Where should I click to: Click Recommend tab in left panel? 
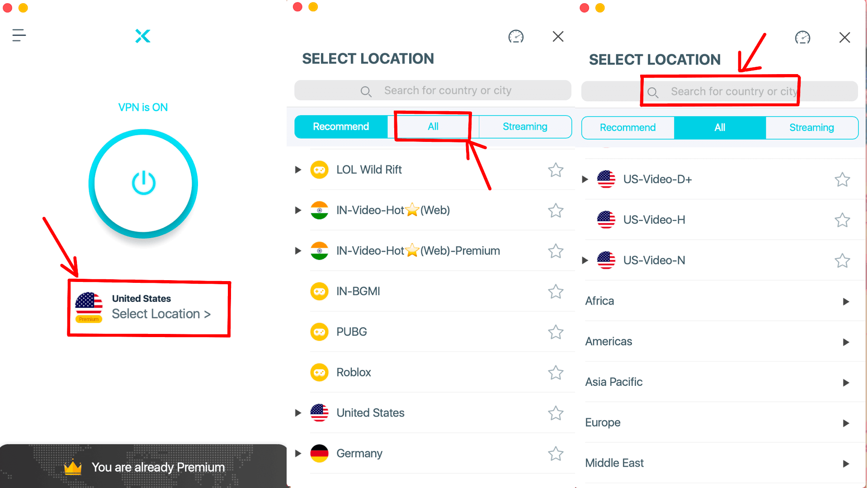(x=340, y=127)
